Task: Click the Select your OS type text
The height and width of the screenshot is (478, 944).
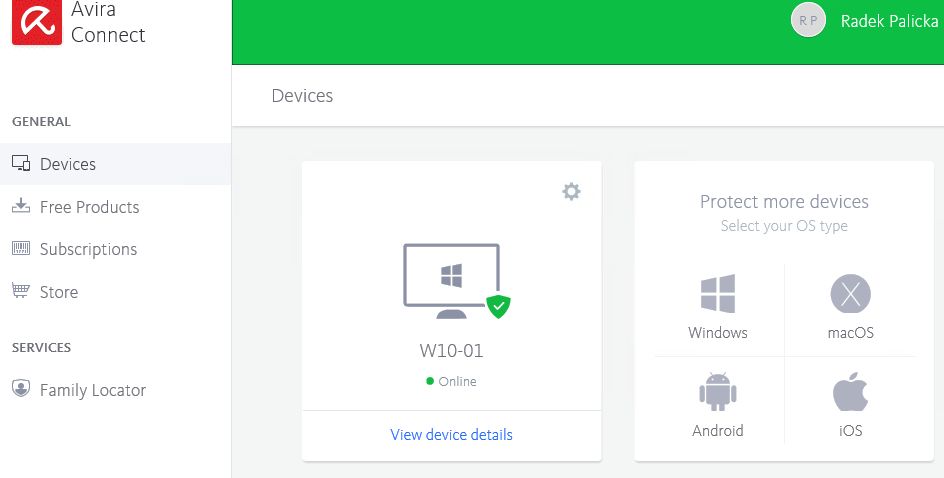Action: coord(784,226)
